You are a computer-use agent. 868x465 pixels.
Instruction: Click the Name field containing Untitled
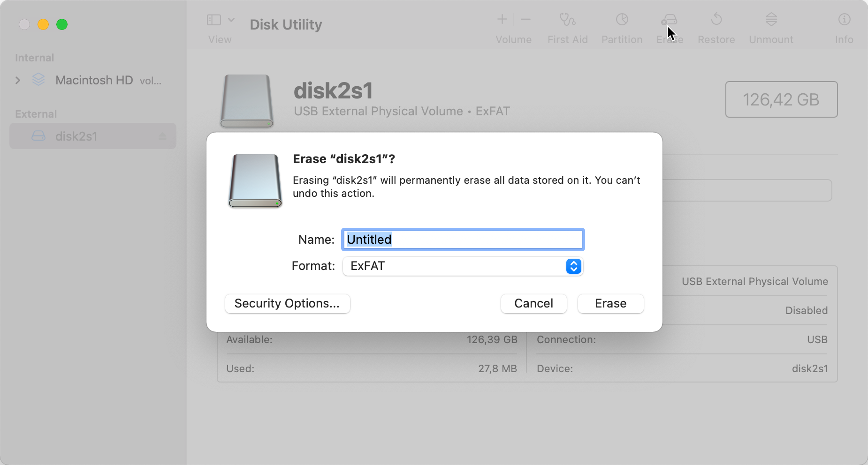coord(463,240)
